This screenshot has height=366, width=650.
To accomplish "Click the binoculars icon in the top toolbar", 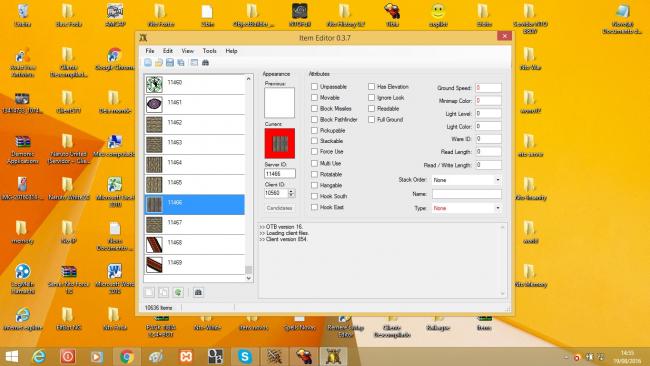I will (205, 63).
